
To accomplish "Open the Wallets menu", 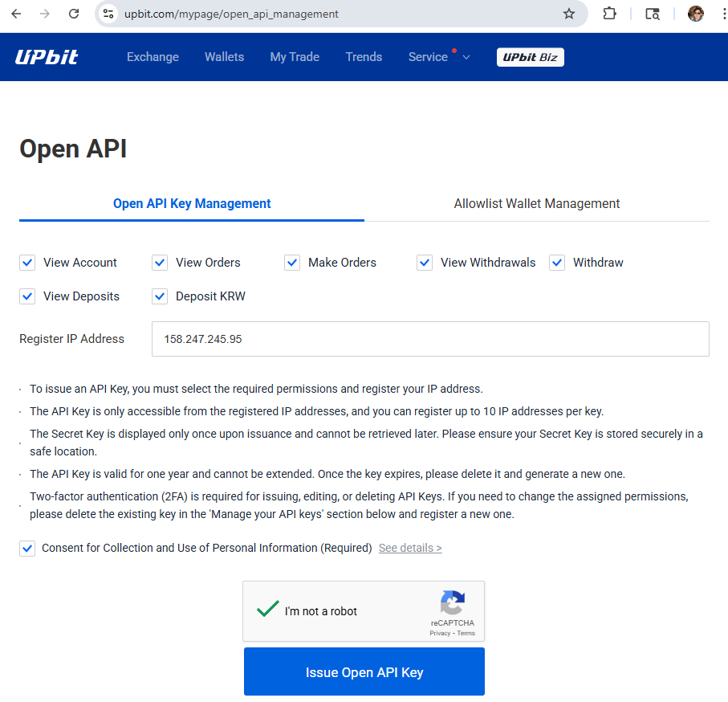I will pos(224,56).
